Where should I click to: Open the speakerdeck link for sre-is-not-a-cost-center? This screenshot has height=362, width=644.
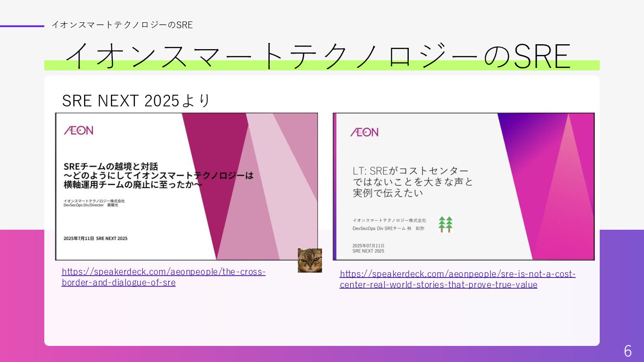pyautogui.click(x=458, y=279)
